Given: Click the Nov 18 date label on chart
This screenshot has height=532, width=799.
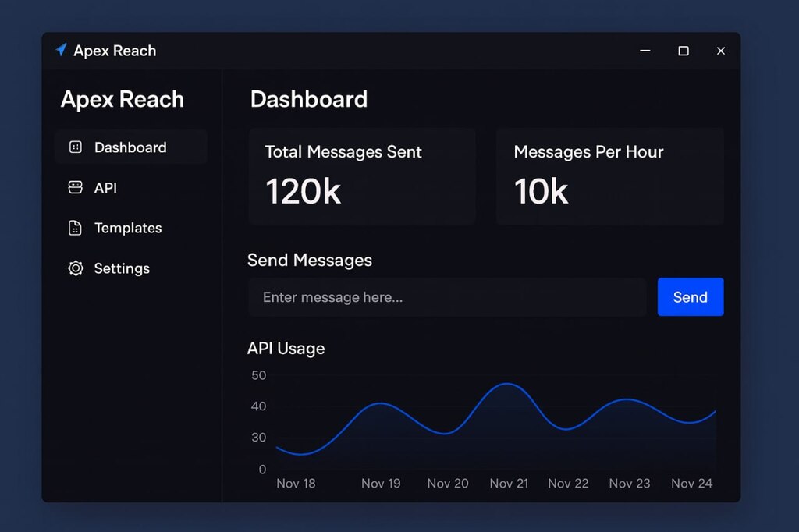Looking at the screenshot, I should click(x=296, y=484).
